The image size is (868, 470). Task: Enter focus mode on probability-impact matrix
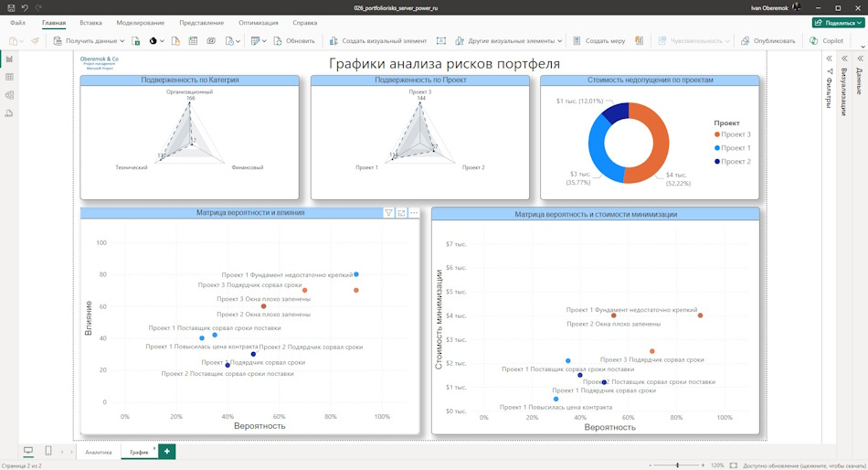click(401, 213)
